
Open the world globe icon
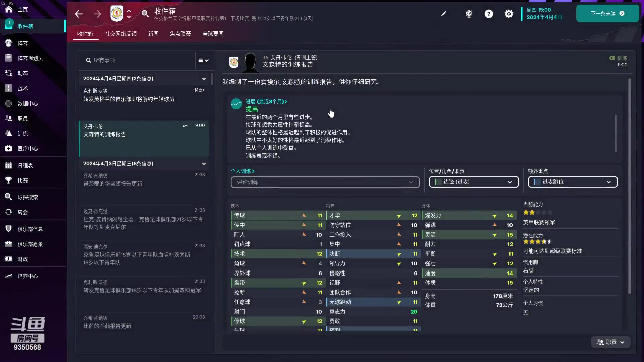[x=469, y=14]
